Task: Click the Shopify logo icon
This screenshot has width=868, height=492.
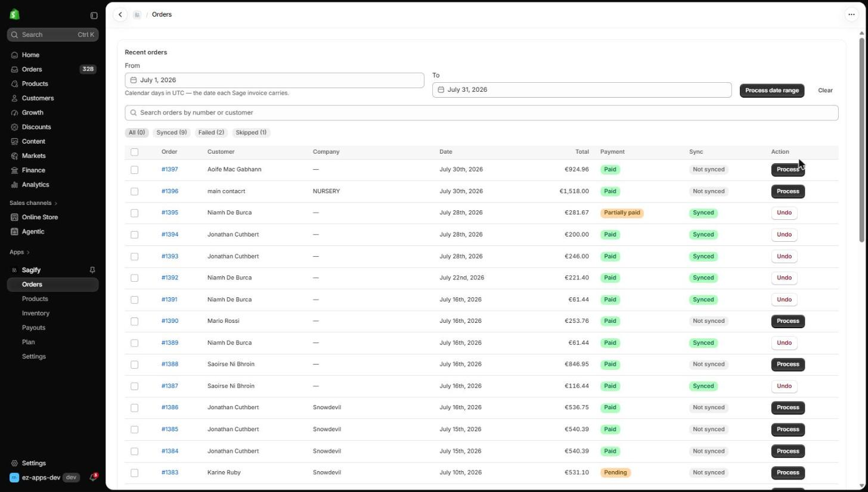Action: click(x=14, y=14)
